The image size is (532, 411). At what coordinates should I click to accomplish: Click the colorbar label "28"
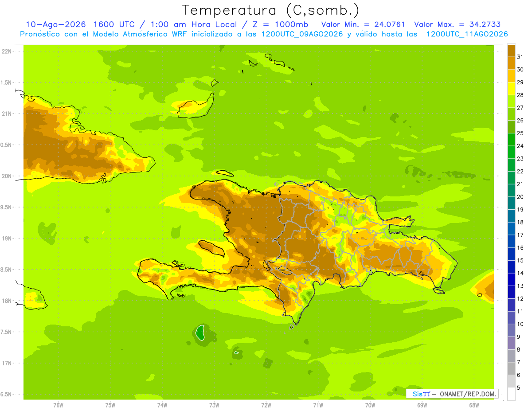[520, 95]
